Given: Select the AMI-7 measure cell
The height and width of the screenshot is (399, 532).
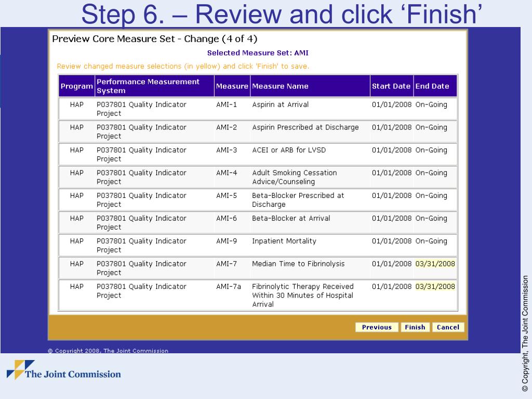Looking at the screenshot, I should 227,263.
